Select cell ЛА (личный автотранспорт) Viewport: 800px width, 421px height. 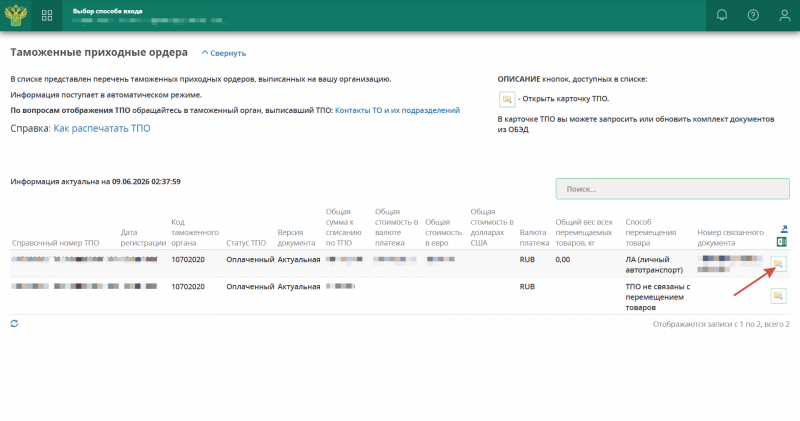click(654, 264)
